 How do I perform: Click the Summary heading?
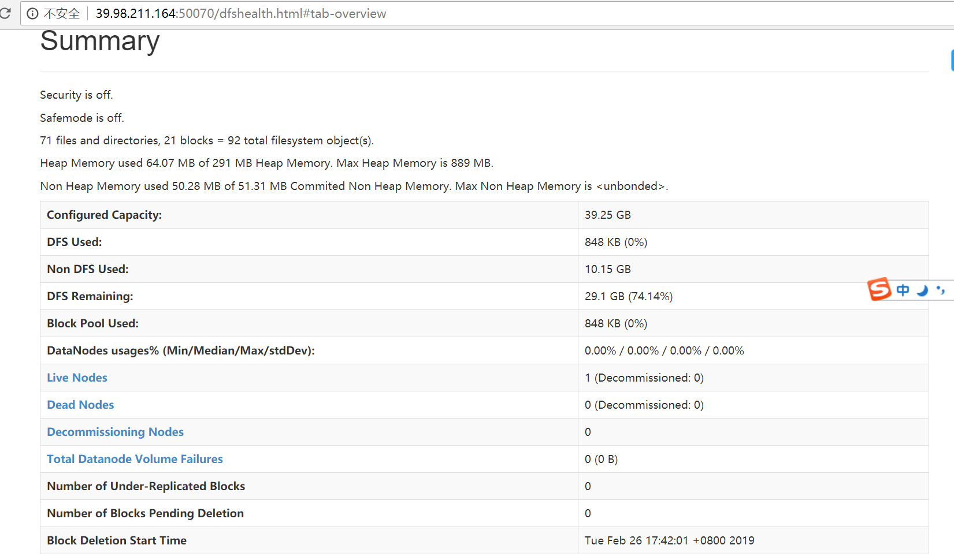(100, 41)
